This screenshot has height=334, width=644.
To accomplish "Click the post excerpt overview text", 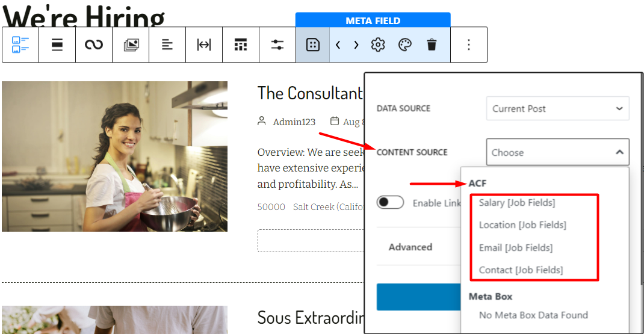I will point(311,168).
